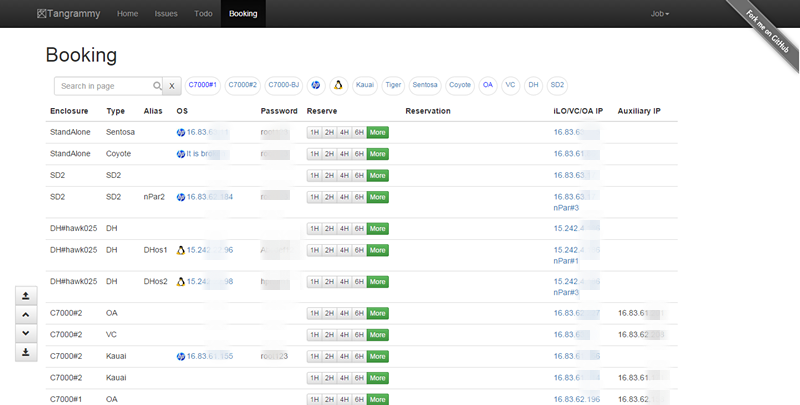Image resolution: width=800 pixels, height=405 pixels.
Task: Click penguin icon in DHos1 row
Action: pos(181,250)
